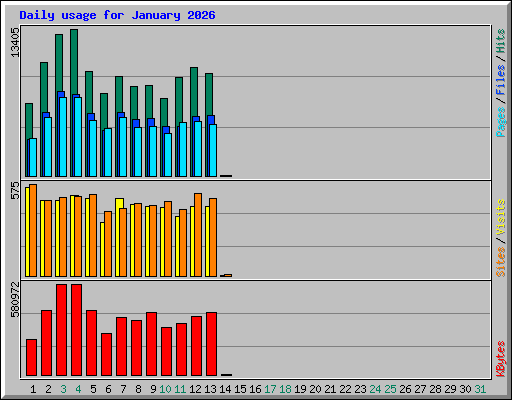Click the tiny orange Sites bar for day 14
The image size is (512, 400).
pos(228,275)
